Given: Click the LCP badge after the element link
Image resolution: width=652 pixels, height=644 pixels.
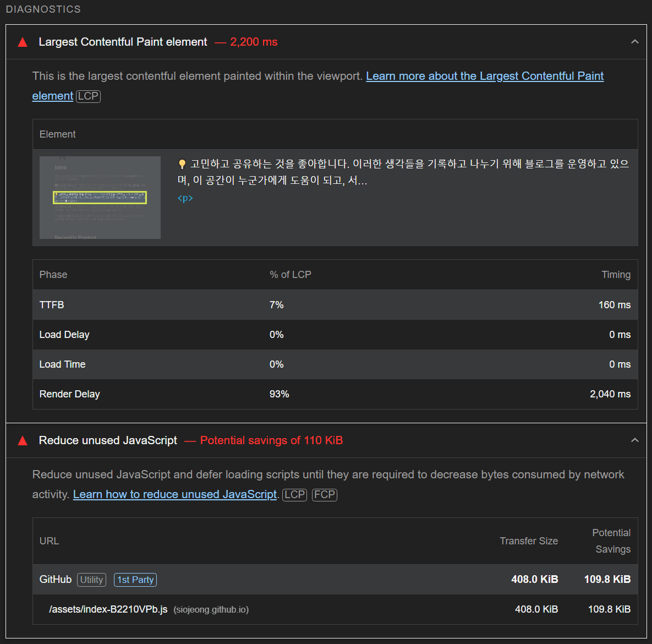Looking at the screenshot, I should click(x=88, y=96).
